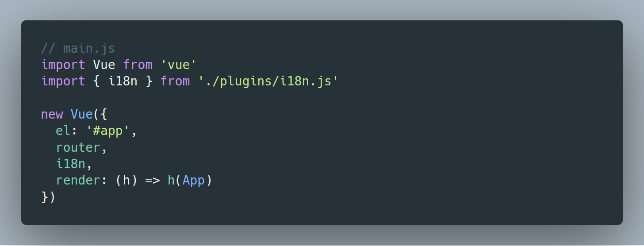644x246 pixels.
Task: Click the arrow '=>' operator
Action: point(152,181)
